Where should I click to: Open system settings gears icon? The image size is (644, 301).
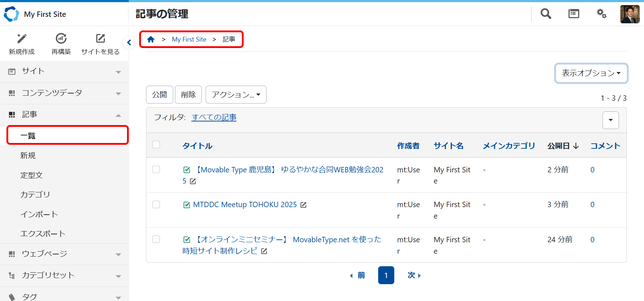[x=601, y=14]
